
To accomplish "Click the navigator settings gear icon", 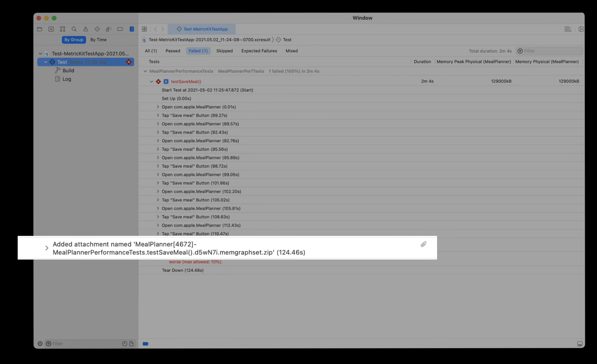I will tap(40, 344).
